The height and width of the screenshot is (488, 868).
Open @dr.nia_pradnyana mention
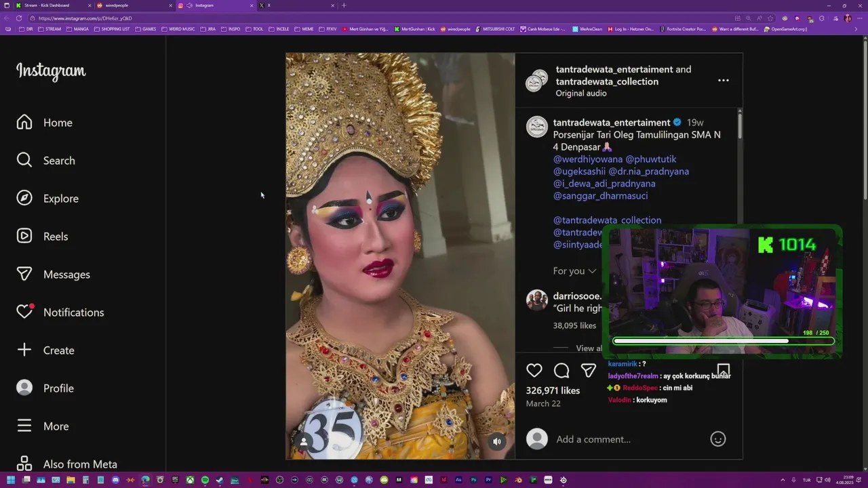[649, 171]
